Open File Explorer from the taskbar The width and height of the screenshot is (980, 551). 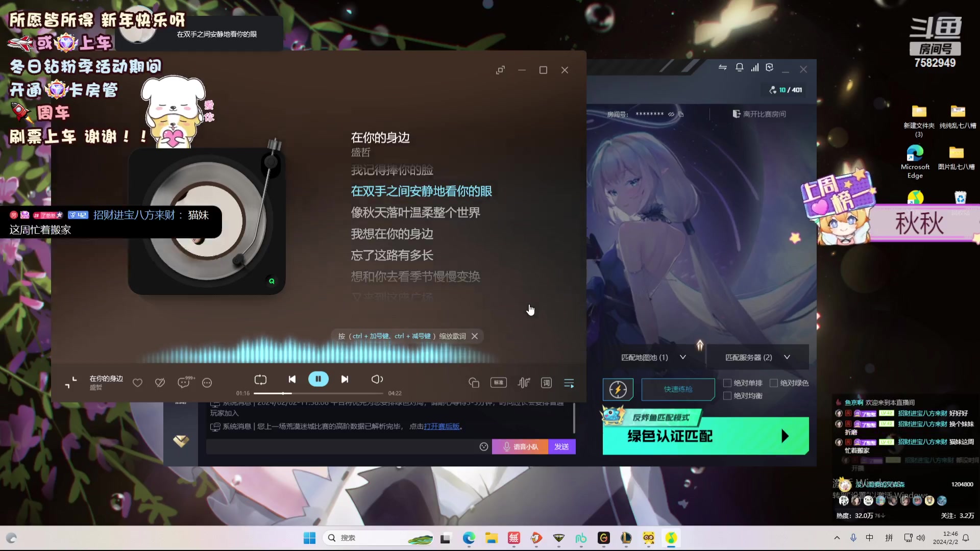[x=491, y=538]
